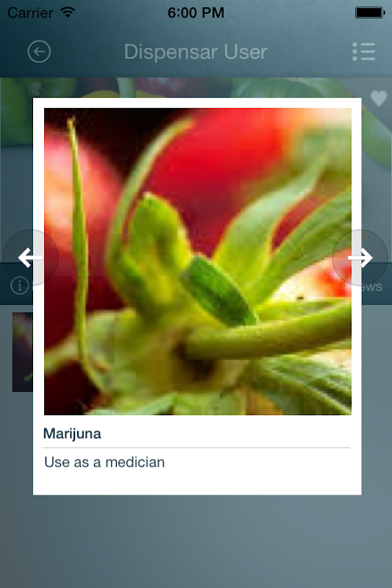Viewport: 392px width, 588px height.
Task: Go back using the circled arrow icon
Action: [x=39, y=51]
